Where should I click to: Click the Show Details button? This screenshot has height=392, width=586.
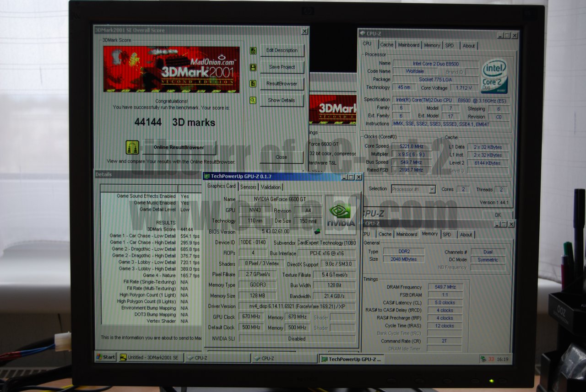coord(282,100)
